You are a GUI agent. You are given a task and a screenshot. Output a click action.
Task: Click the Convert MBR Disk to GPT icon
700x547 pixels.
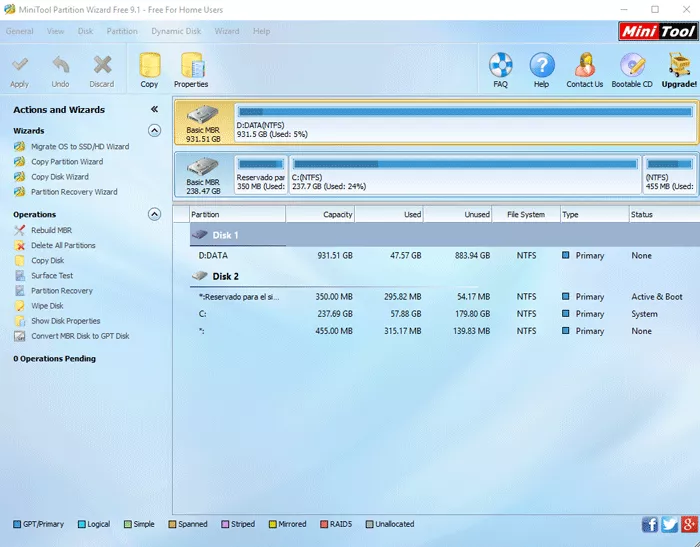tap(20, 336)
